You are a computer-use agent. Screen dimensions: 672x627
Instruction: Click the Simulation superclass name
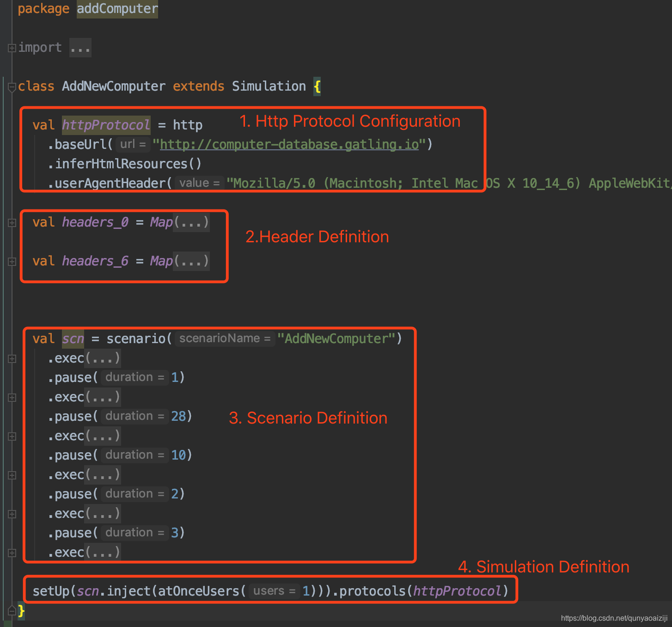pyautogui.click(x=269, y=86)
